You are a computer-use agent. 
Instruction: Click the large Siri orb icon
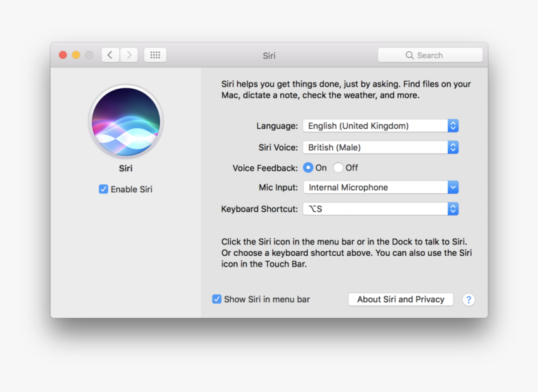tap(126, 121)
